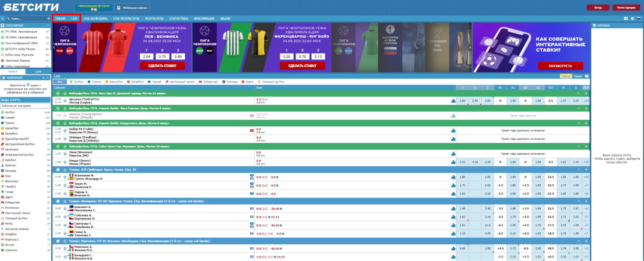Advance the banner carousel with the right arrow
The image size is (644, 261).
point(470,47)
